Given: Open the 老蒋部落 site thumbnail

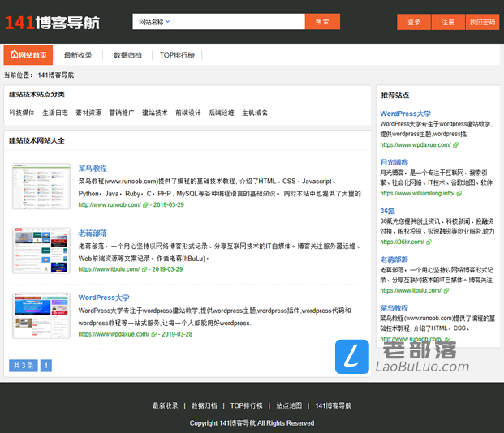Looking at the screenshot, I should tap(41, 251).
